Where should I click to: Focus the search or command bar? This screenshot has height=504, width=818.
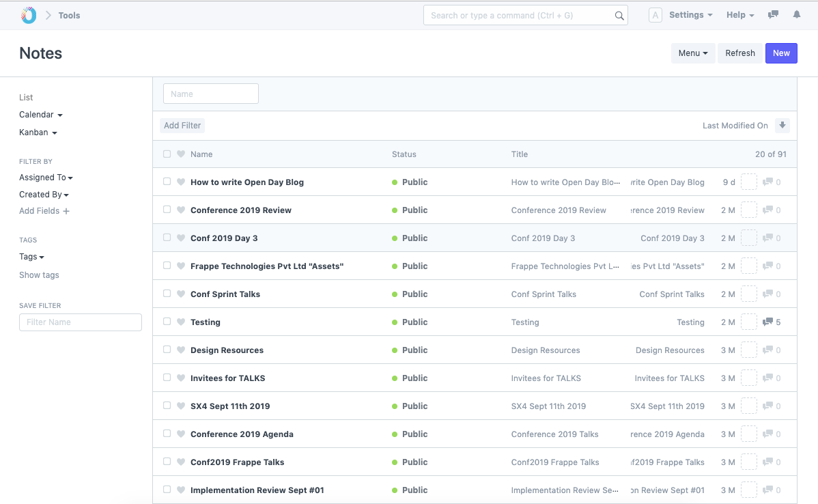pos(525,16)
